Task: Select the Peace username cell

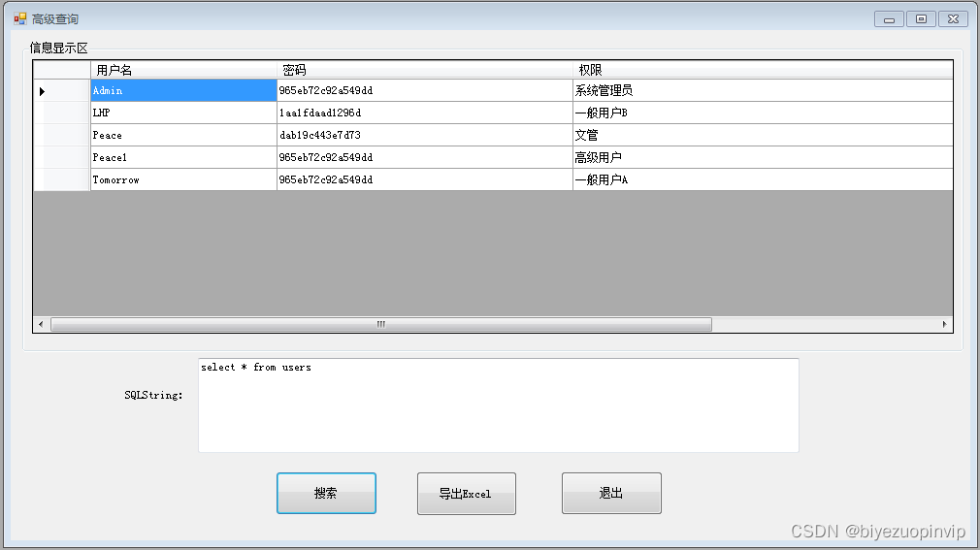Action: [x=183, y=135]
